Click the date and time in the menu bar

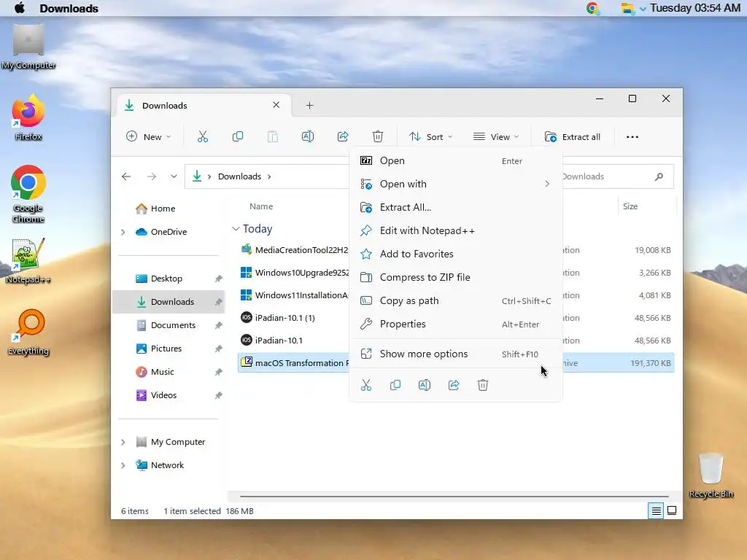point(694,8)
